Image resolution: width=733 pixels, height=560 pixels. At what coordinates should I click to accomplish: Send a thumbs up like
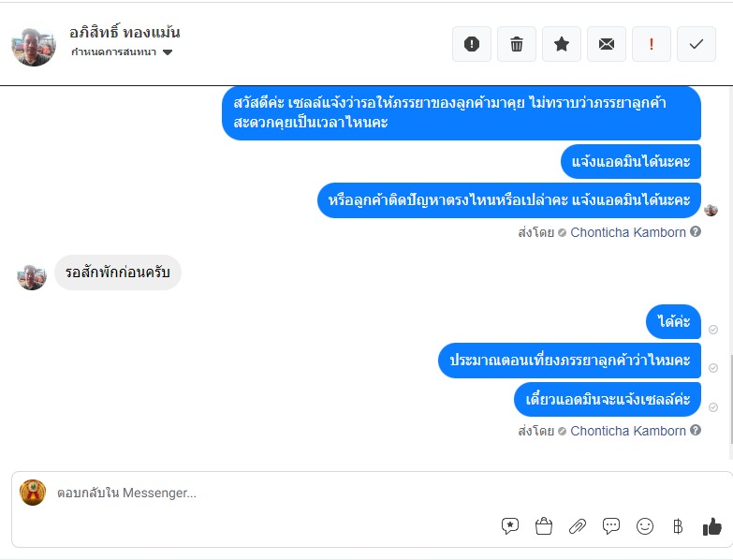tap(712, 526)
